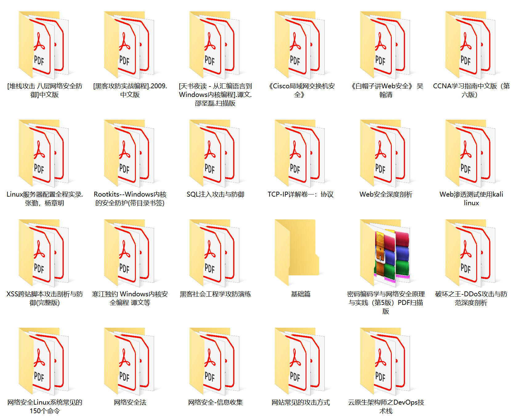Click the label "SQL注入攻击与防御"
The height and width of the screenshot is (420, 511).
coord(215,194)
